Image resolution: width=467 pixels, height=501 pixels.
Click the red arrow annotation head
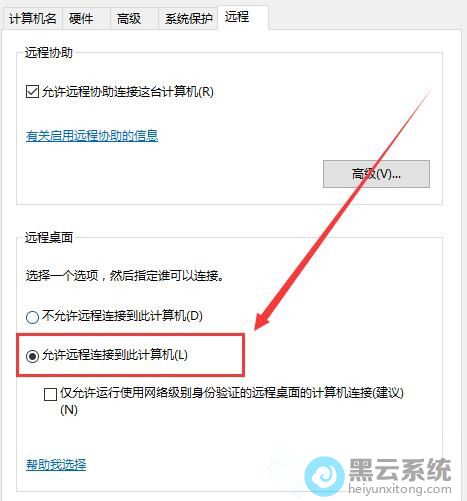(265, 317)
